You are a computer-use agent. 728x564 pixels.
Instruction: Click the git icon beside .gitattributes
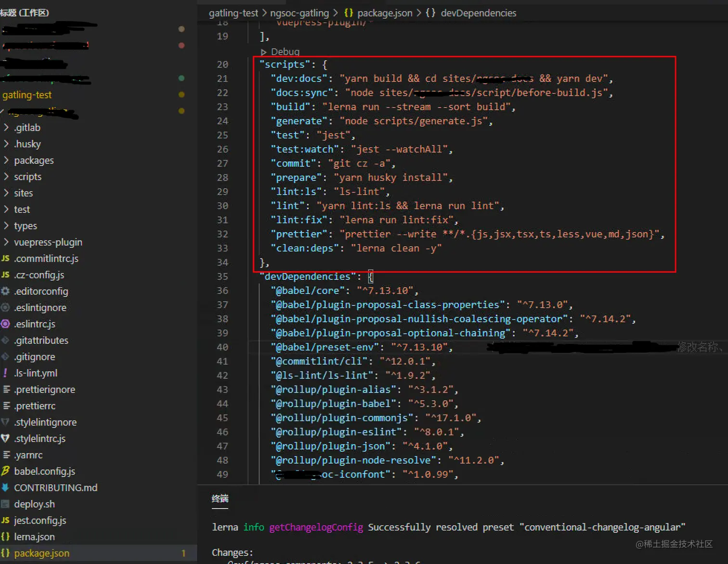click(x=5, y=341)
